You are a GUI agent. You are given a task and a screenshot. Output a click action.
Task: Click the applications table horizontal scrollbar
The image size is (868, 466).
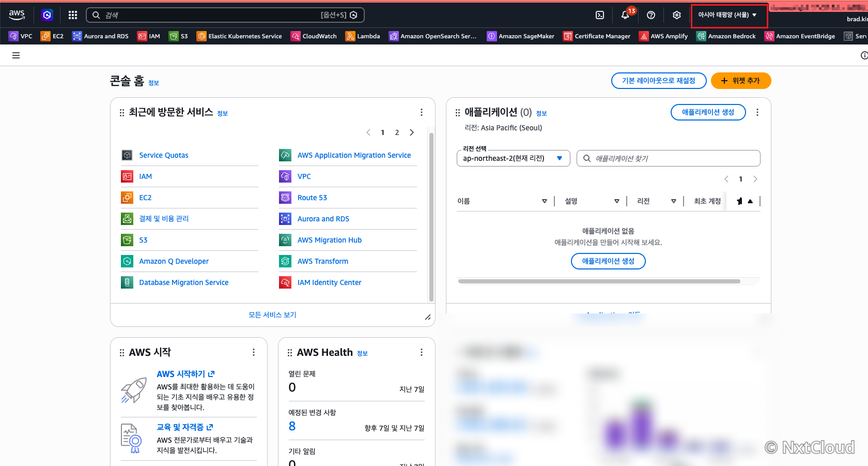[x=599, y=281]
